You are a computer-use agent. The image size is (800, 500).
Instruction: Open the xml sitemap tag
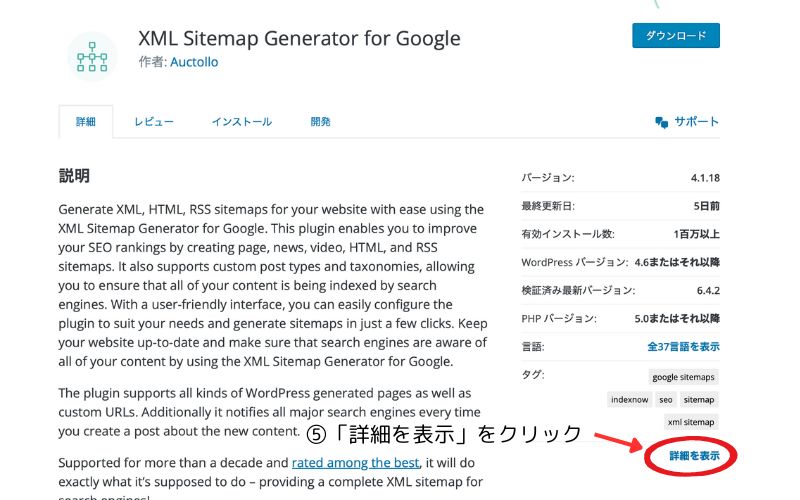tap(691, 422)
